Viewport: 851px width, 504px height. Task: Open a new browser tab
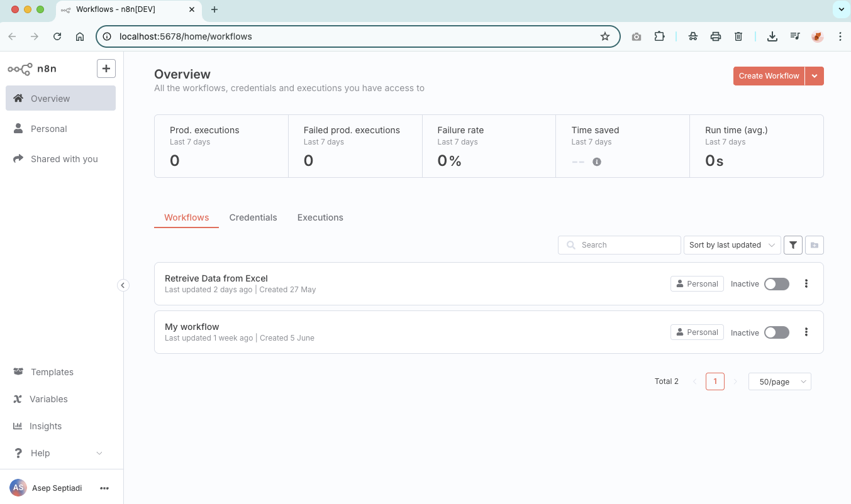click(214, 9)
